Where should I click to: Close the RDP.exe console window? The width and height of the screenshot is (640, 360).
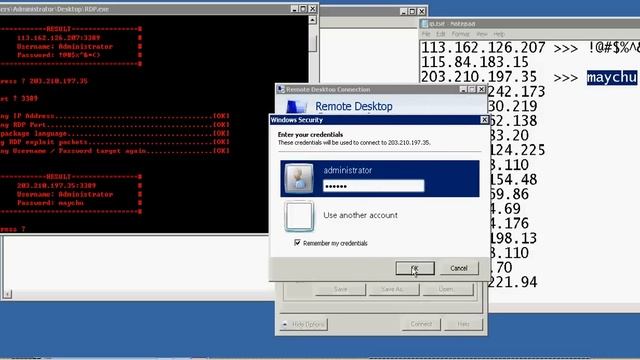tap(313, 9)
